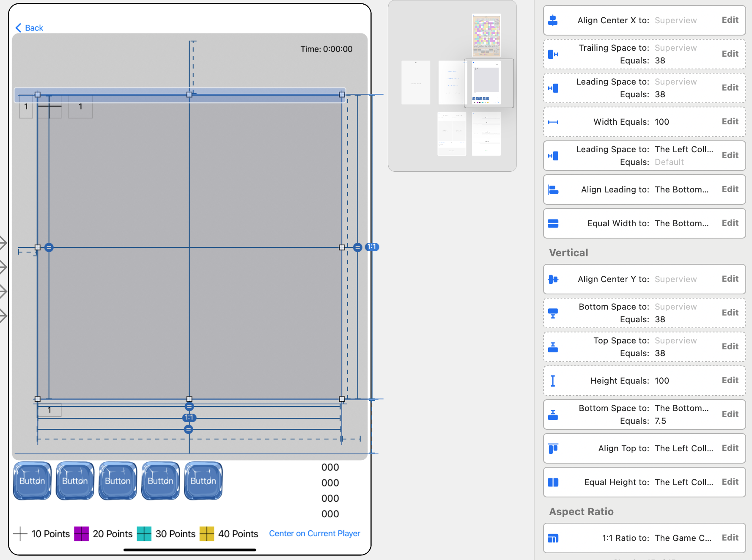The height and width of the screenshot is (560, 752).
Task: Click the Trailing Space constraint icon
Action: (553, 54)
